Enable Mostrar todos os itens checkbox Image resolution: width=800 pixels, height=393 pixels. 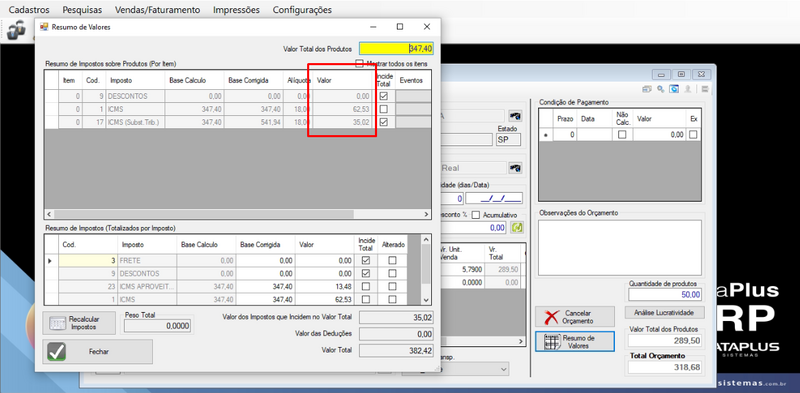[360, 64]
